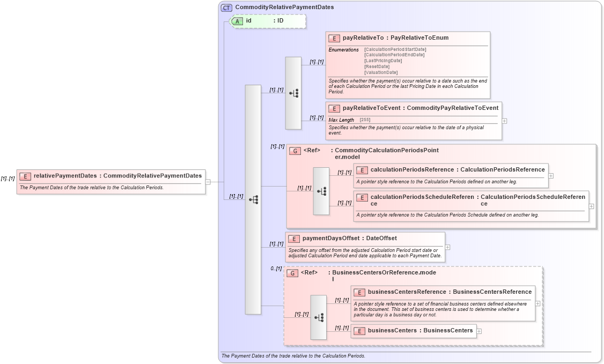Click the A attribute icon next to id
The width and height of the screenshot is (604, 364).
pos(237,21)
